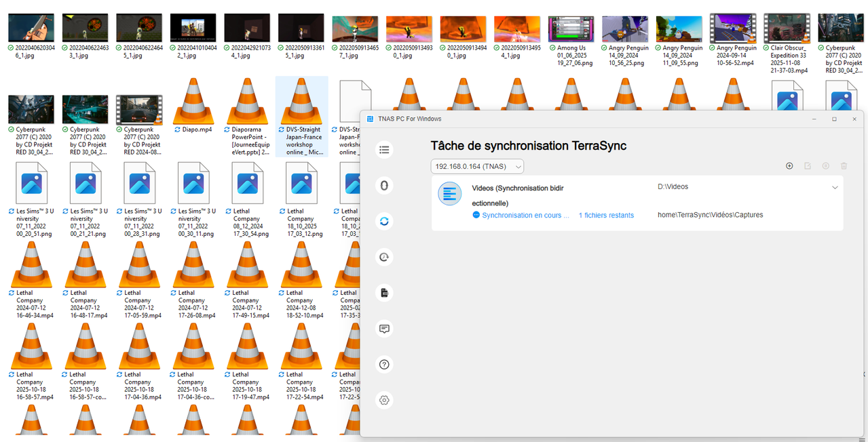868x442 pixels.
Task: Open the feedback message icon in TNAS sidebar
Action: (x=385, y=329)
